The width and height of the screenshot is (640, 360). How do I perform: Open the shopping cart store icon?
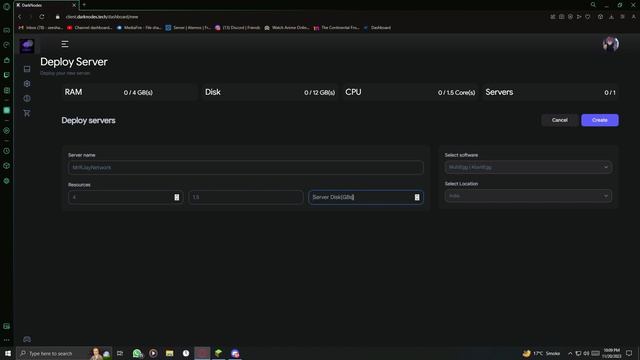pos(27,113)
